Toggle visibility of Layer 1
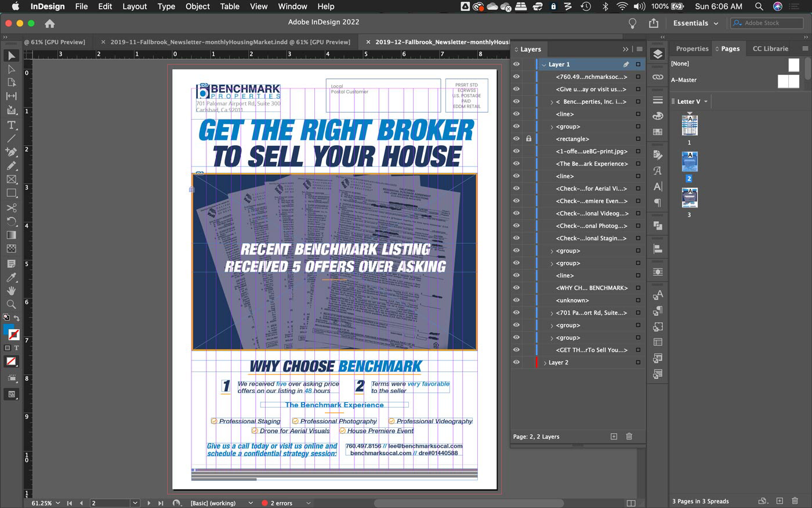 tap(516, 64)
